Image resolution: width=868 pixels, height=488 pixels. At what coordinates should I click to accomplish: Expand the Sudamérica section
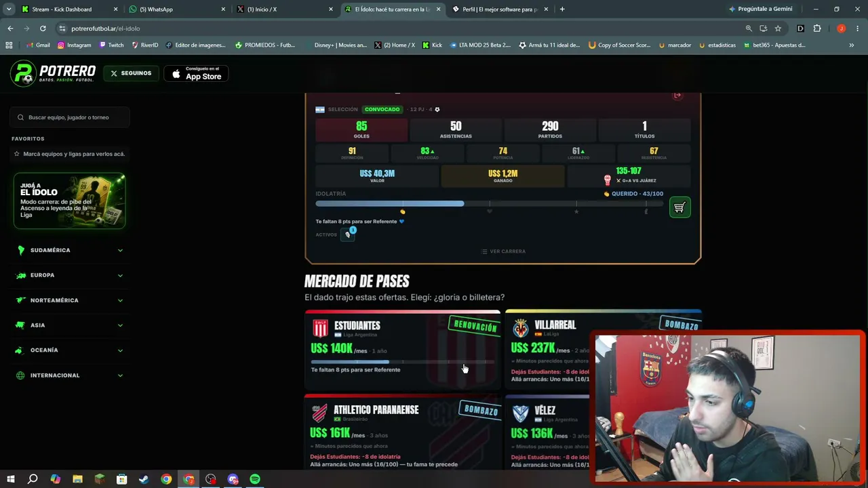pyautogui.click(x=70, y=250)
